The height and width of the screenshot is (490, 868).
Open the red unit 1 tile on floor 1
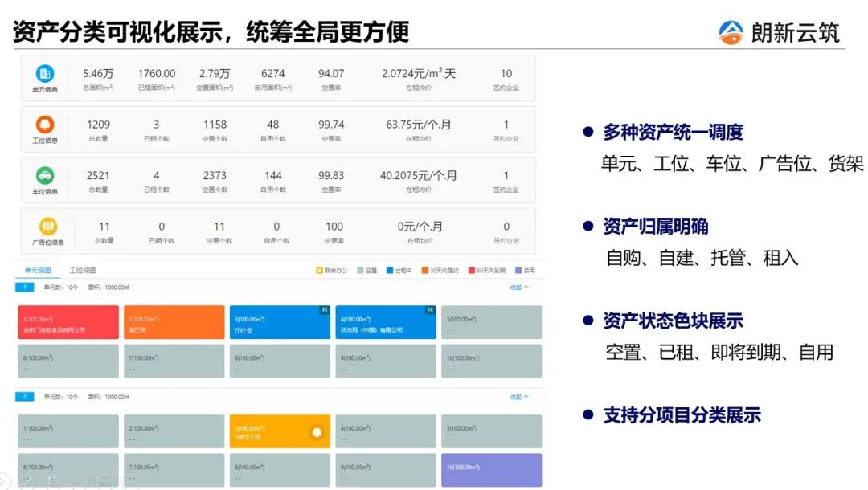pyautogui.click(x=68, y=322)
